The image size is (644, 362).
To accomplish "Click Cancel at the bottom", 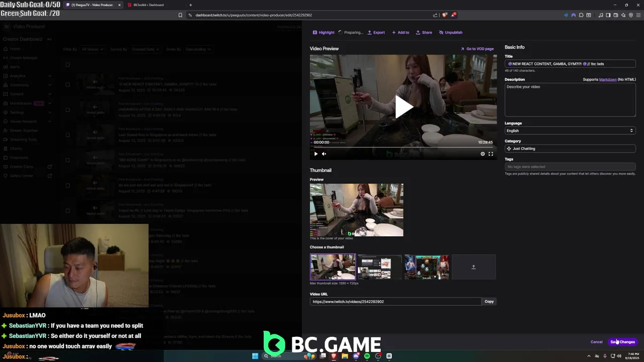I will click(x=596, y=342).
